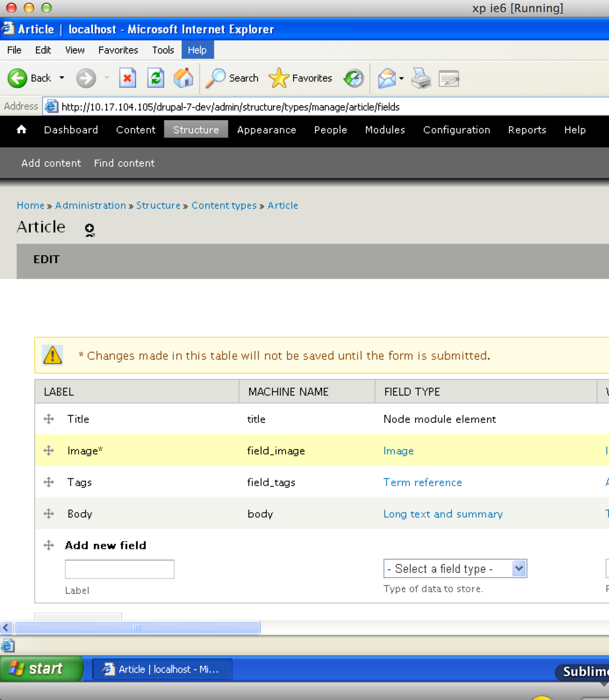Image resolution: width=609 pixels, height=700 pixels.
Task: Click the Windows start button
Action: click(41, 669)
